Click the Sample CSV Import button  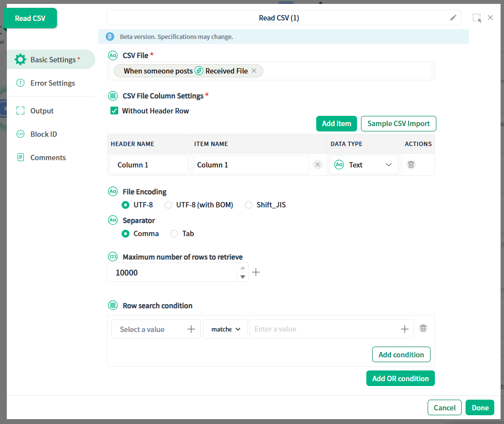pos(398,124)
